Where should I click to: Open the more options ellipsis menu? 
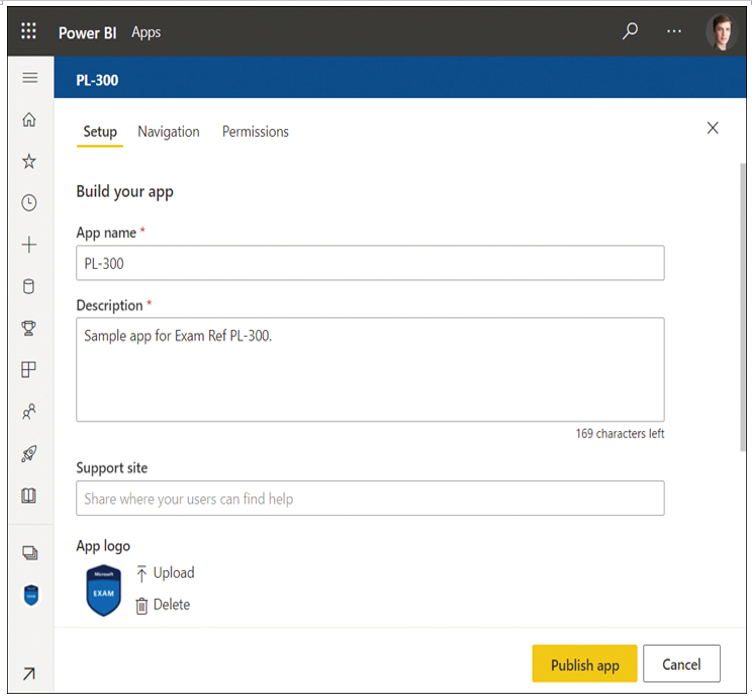coord(674,32)
